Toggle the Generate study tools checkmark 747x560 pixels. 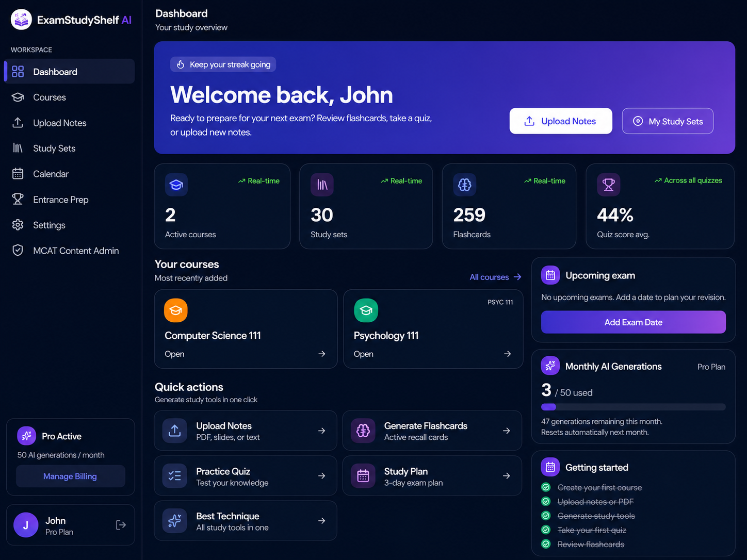(x=546, y=516)
